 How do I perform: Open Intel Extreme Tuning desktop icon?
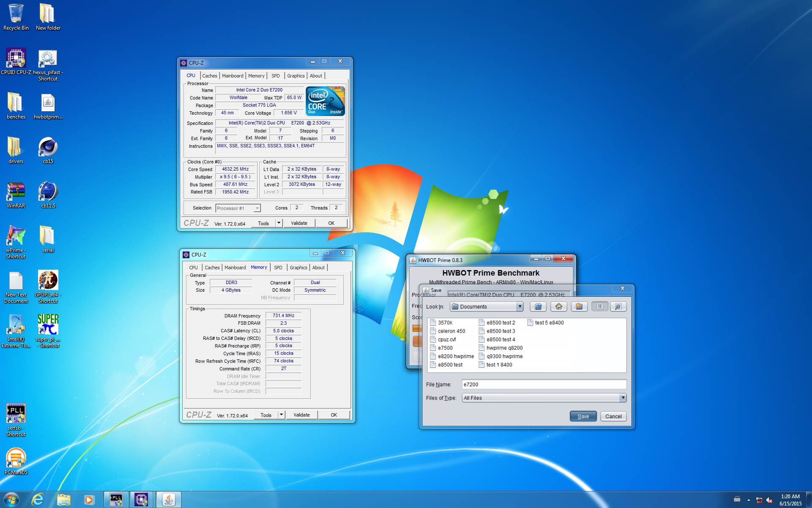[16, 331]
